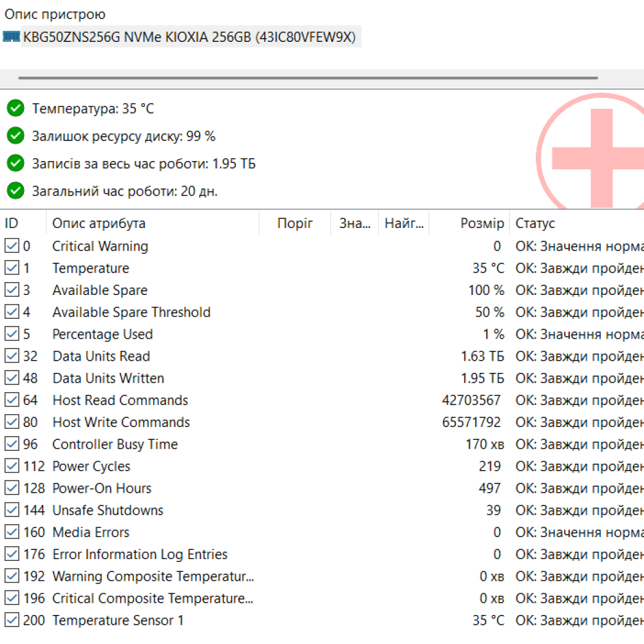Uncheck the Temperature attribute row

11,268
